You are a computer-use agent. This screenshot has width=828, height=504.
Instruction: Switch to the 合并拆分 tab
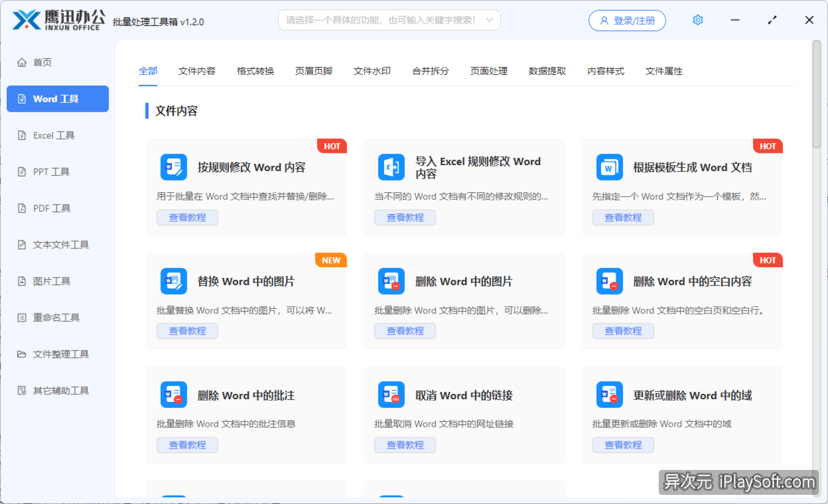click(x=430, y=71)
